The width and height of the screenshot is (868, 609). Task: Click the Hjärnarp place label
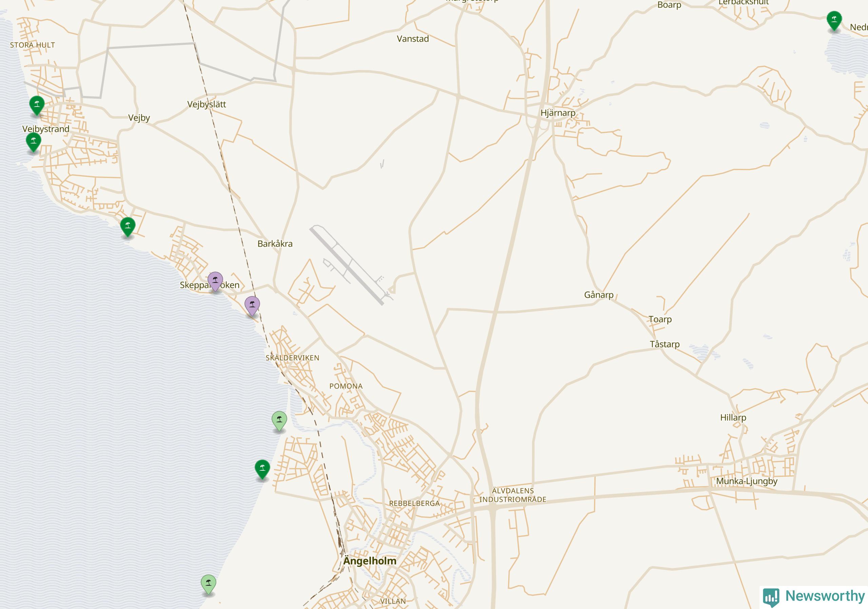click(x=558, y=113)
